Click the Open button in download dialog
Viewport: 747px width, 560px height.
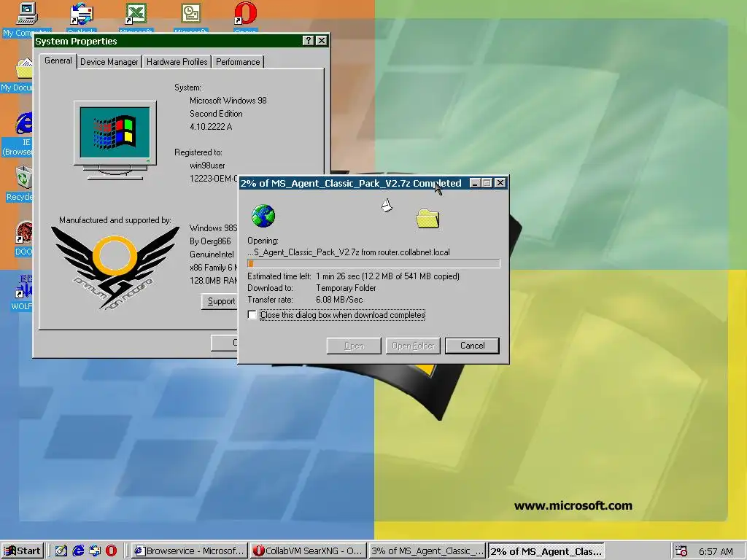[x=354, y=346]
